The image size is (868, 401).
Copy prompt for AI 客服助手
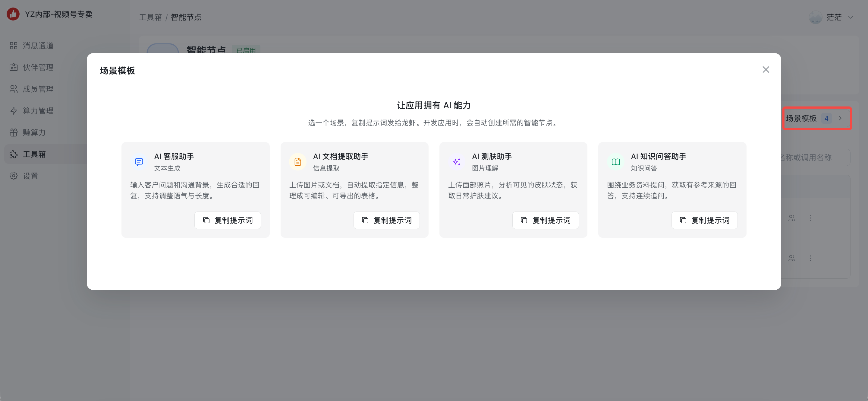[228, 220]
